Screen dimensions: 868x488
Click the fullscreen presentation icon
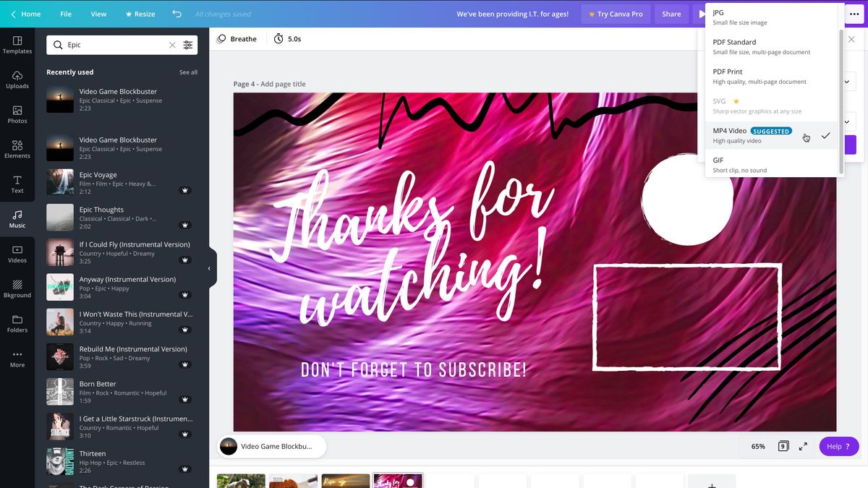[802, 446]
